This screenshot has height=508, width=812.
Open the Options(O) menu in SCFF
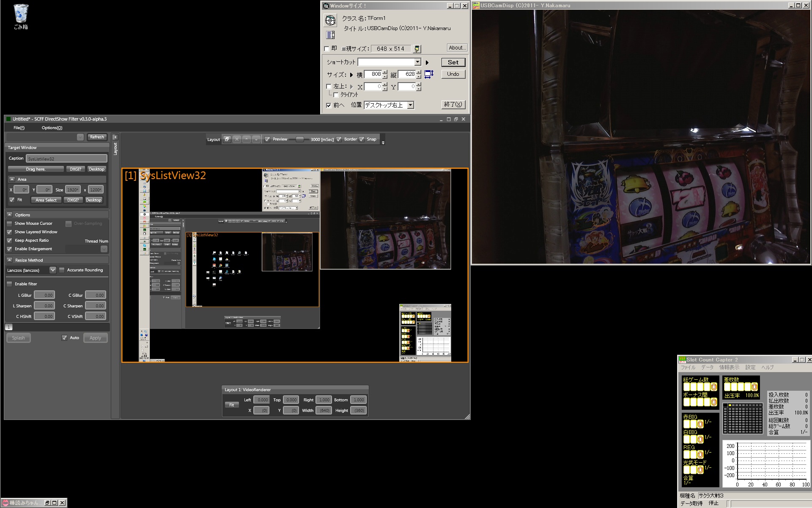(52, 128)
